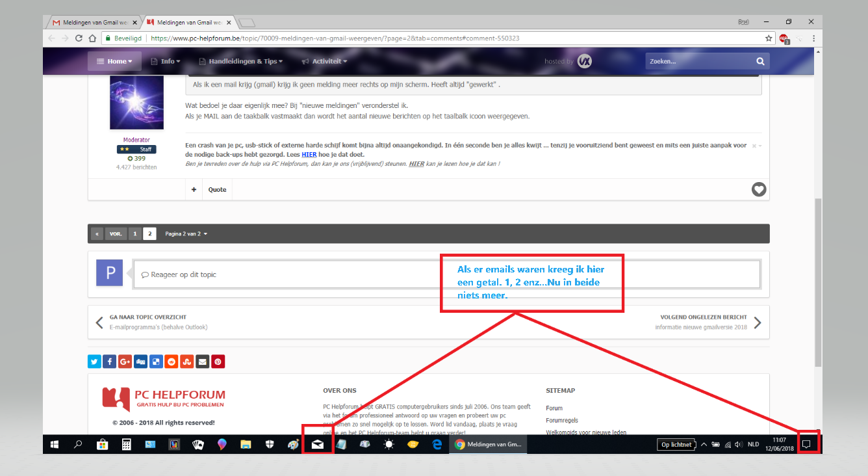Open the Windows Start menu
This screenshot has height=476, width=868.
pos(55,445)
